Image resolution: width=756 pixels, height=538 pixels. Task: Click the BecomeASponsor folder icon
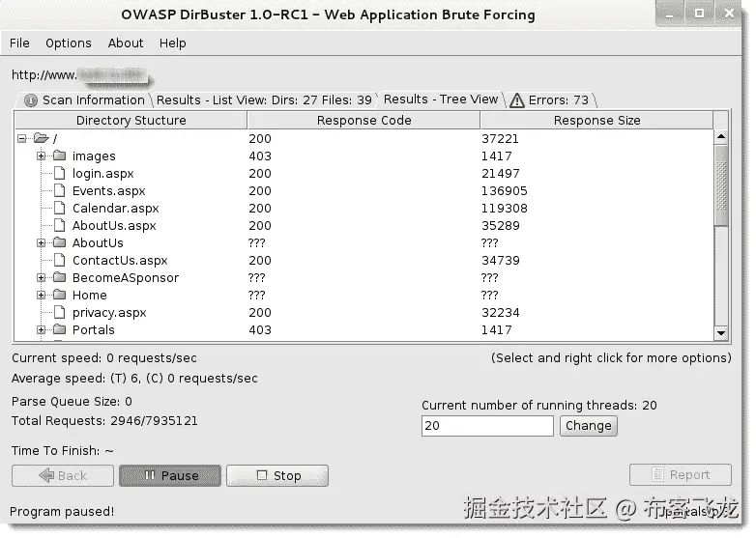click(x=59, y=277)
